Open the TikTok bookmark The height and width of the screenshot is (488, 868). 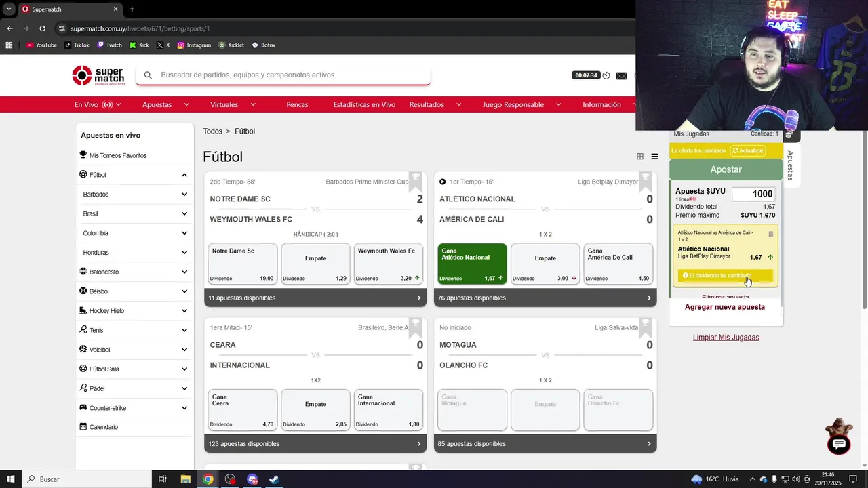[77, 45]
